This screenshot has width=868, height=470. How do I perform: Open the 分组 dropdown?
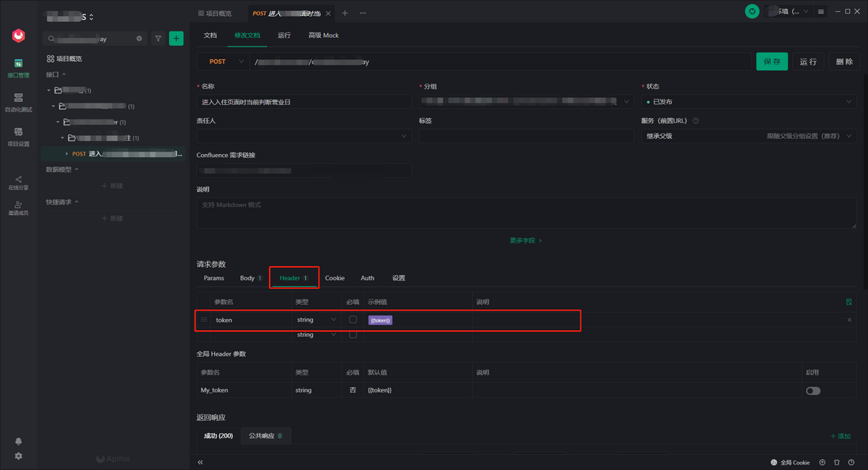[x=526, y=102]
